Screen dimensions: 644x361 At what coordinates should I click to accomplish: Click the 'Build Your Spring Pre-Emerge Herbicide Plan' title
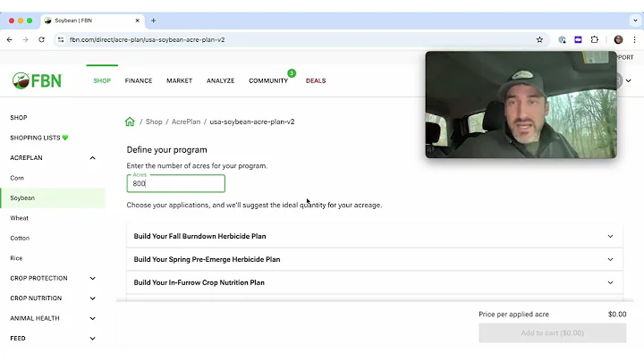pos(207,259)
